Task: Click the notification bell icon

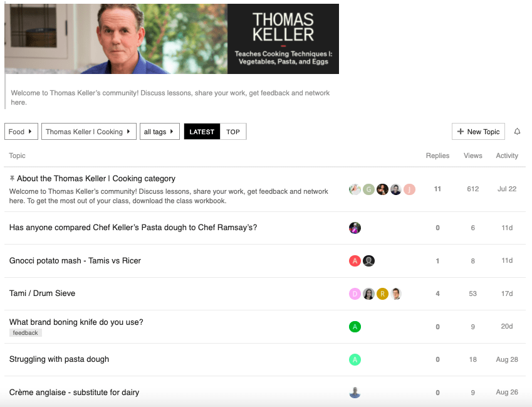Action: tap(517, 131)
